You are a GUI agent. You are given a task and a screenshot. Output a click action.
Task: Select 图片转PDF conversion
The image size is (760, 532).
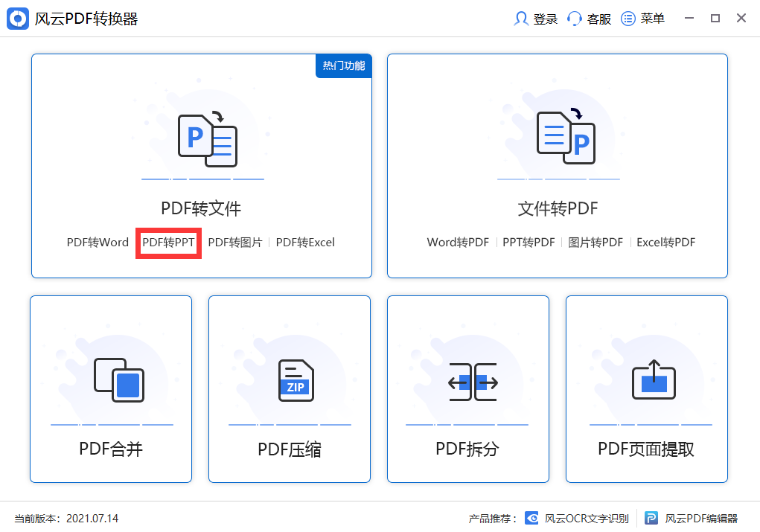(595, 243)
